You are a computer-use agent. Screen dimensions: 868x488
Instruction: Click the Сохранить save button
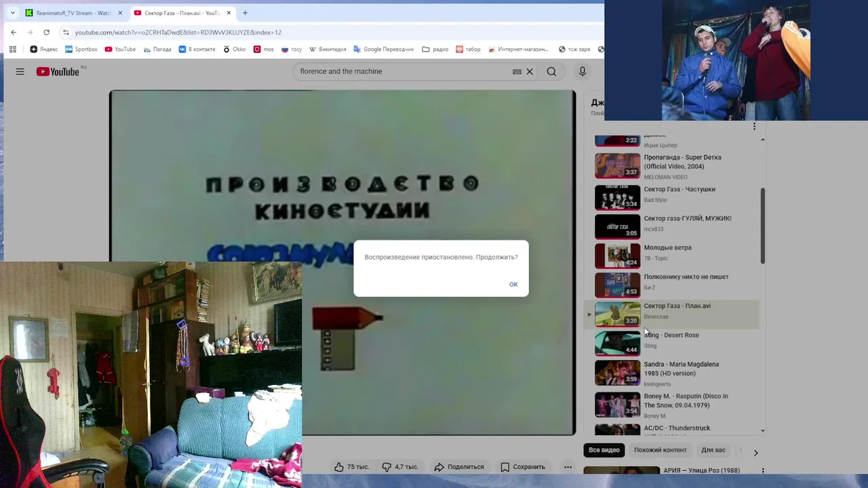point(523,466)
